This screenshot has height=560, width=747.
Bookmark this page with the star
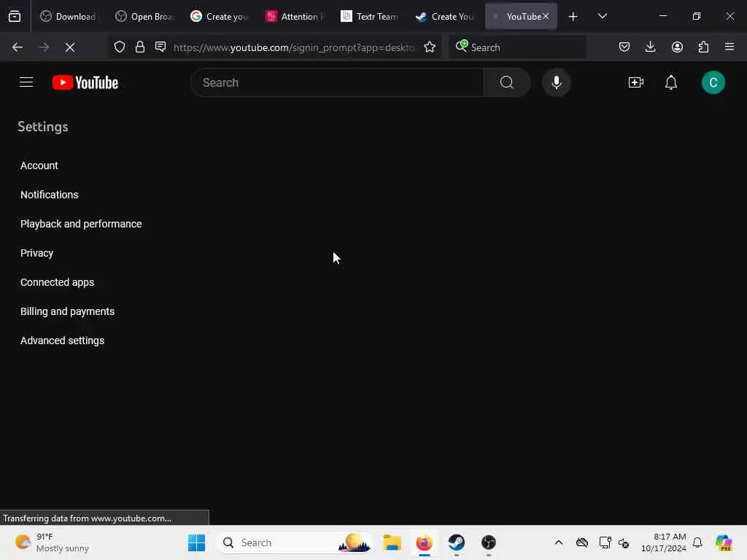pos(430,47)
